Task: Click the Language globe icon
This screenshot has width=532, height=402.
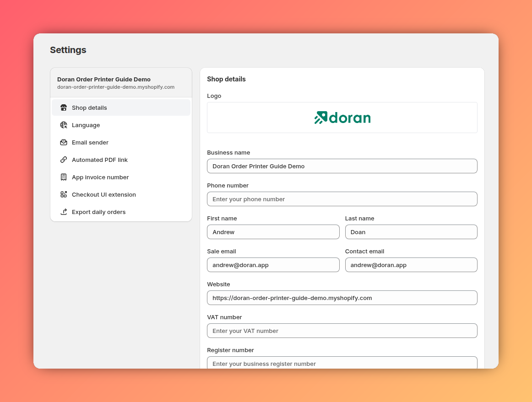Action: pos(64,125)
